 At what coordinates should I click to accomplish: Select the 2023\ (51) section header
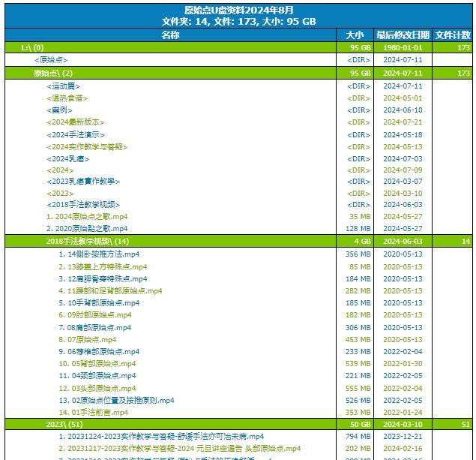[x=62, y=424]
